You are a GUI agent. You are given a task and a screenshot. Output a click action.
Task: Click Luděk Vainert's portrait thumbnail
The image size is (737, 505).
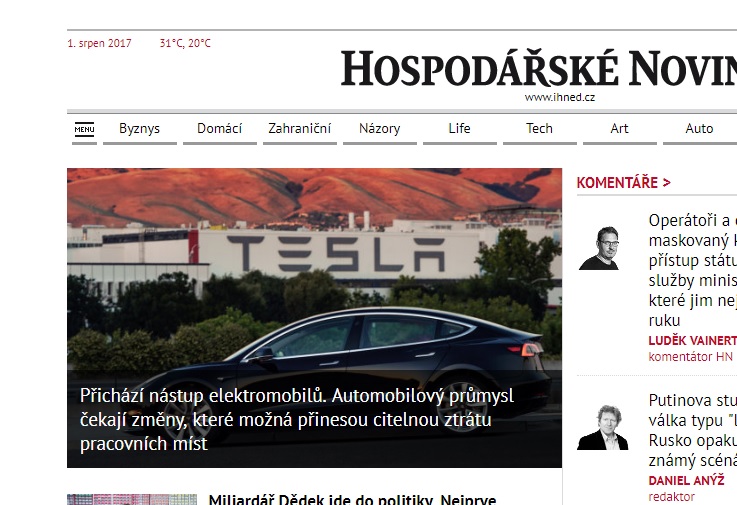600,248
